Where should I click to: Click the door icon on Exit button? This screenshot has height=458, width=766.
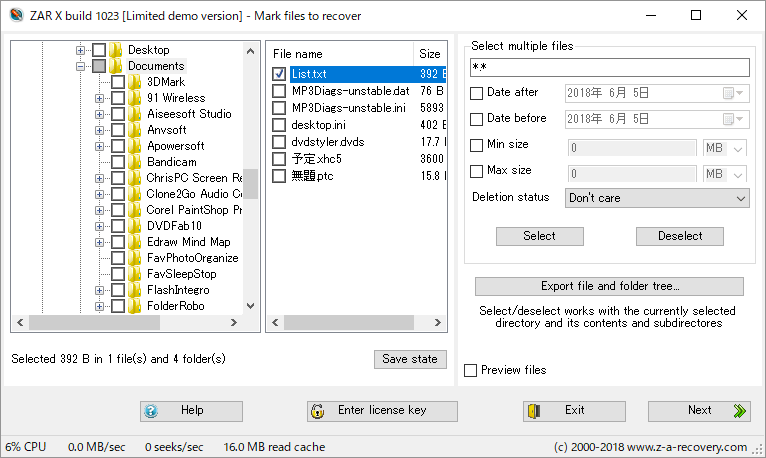[x=533, y=411]
